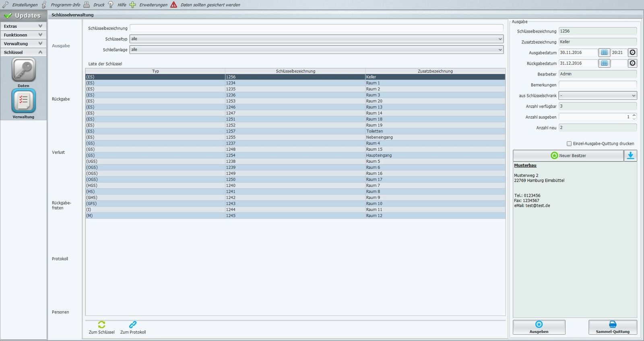Select key row 1249 Raum 16
Screen dimensions: 644x341
click(295, 173)
